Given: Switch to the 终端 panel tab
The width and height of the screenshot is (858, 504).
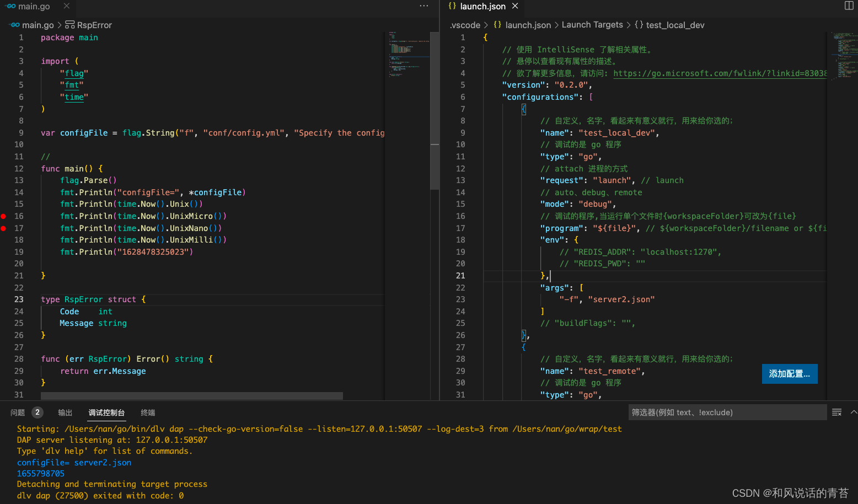Looking at the screenshot, I should 148,412.
